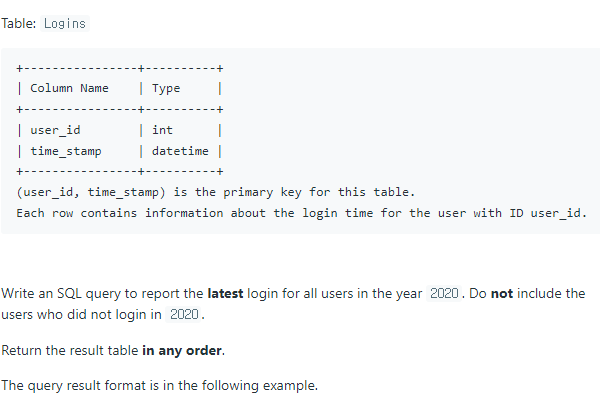Viewport: 600px width, 400px height.
Task: Select the "user_id" column name entry
Action: (x=56, y=130)
